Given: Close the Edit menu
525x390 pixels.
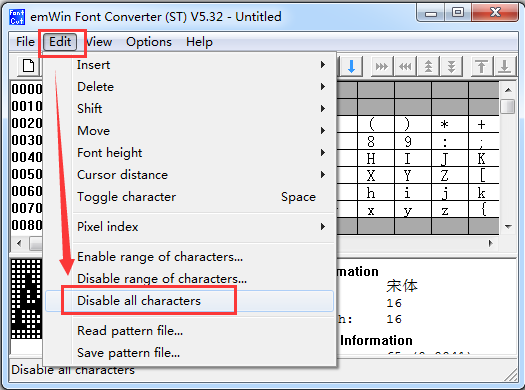Looking at the screenshot, I should click(x=60, y=42).
